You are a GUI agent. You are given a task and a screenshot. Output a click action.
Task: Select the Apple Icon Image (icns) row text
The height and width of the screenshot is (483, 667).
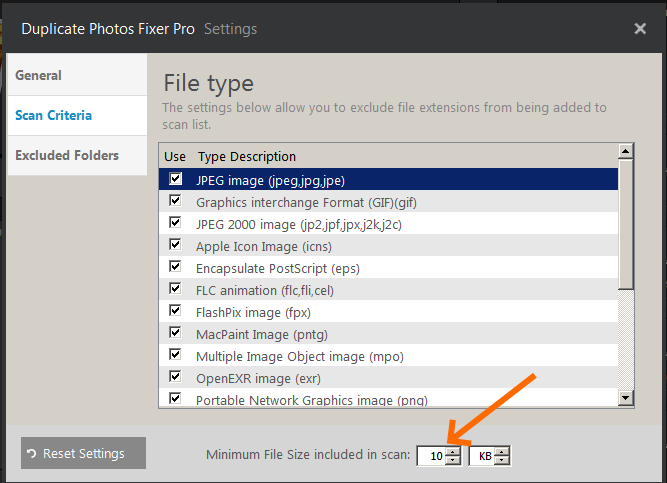tap(264, 247)
